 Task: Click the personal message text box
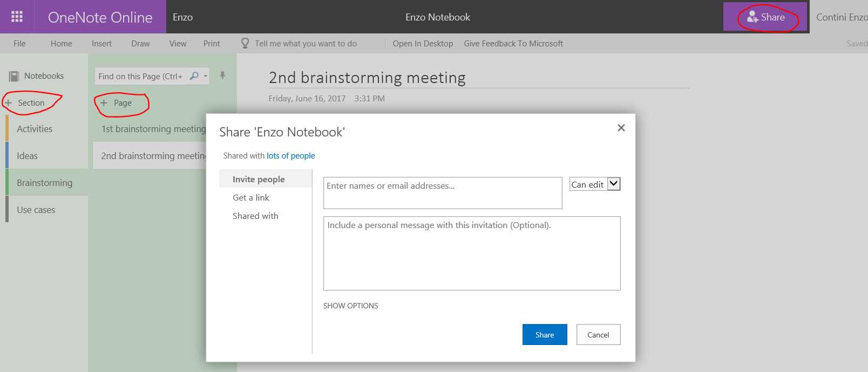pos(471,253)
